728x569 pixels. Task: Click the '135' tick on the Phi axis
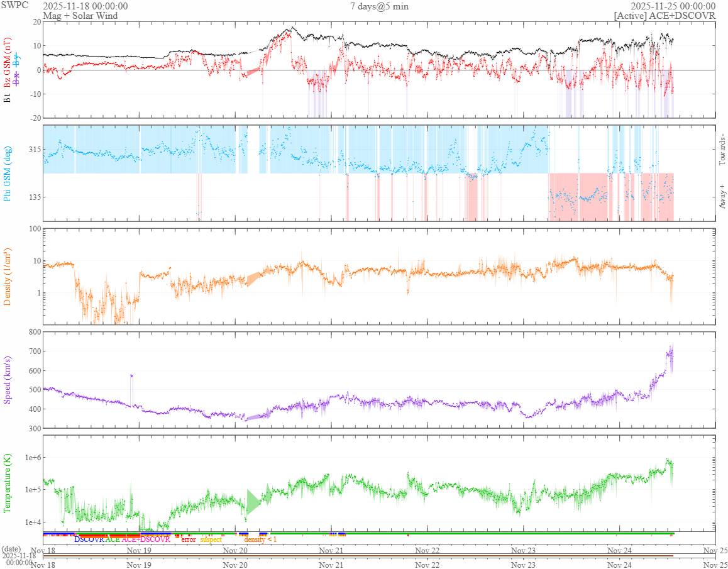pos(35,197)
